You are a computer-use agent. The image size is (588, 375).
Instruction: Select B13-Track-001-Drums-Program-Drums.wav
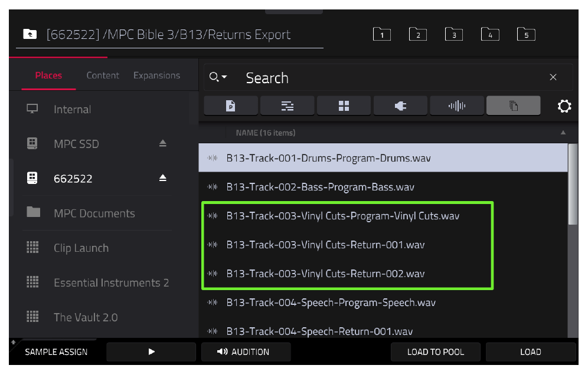(383, 158)
